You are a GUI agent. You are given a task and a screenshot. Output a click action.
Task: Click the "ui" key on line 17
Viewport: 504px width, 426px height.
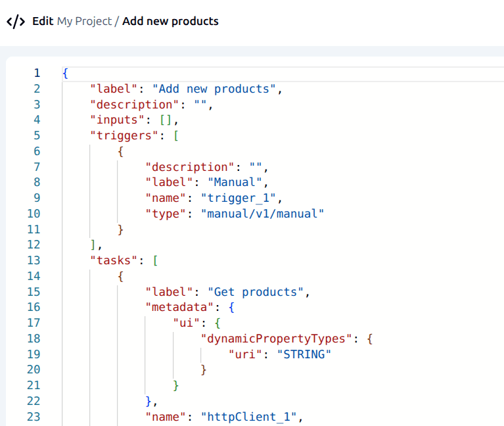[186, 323]
